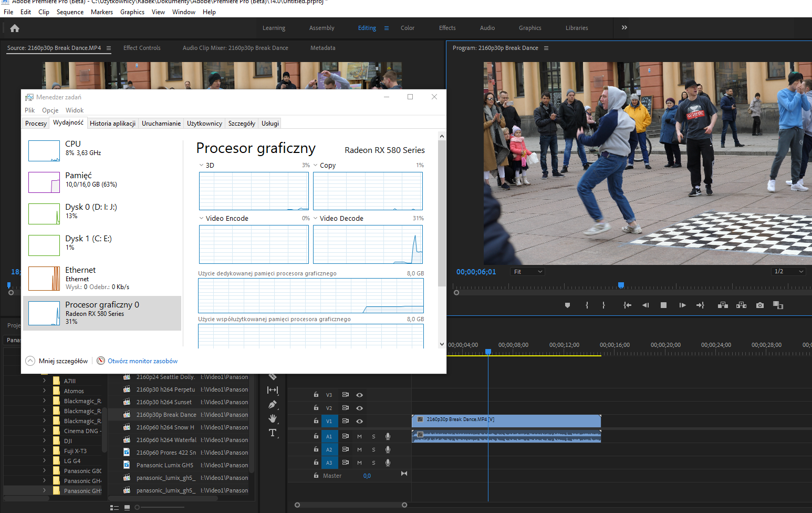Select the Pen tool in timeline toolbar

pos(273,405)
